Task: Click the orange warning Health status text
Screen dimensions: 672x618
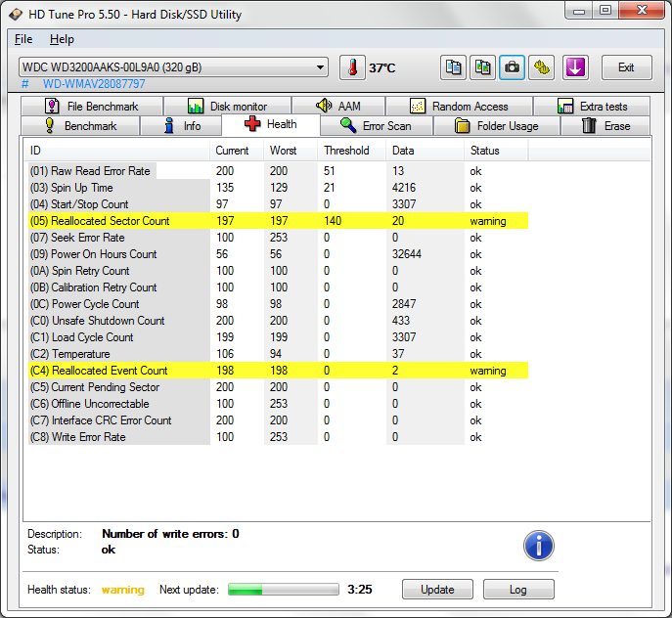Action: tap(123, 590)
